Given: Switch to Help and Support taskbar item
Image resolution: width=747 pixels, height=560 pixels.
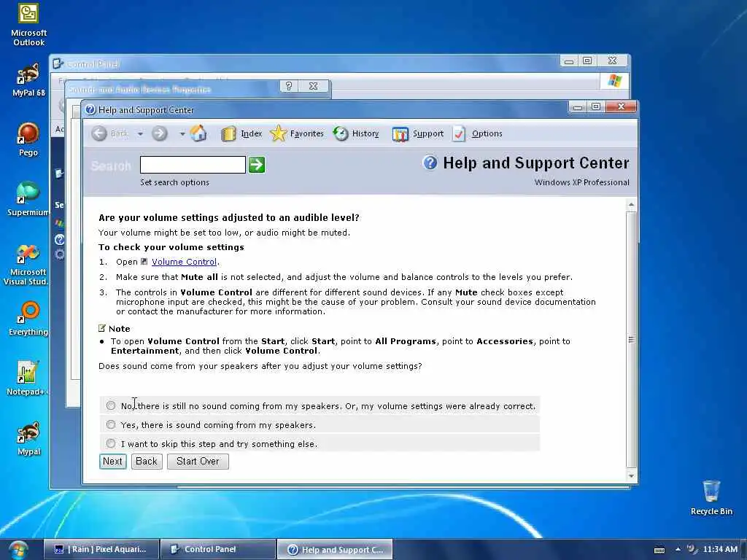Looking at the screenshot, I should (335, 549).
